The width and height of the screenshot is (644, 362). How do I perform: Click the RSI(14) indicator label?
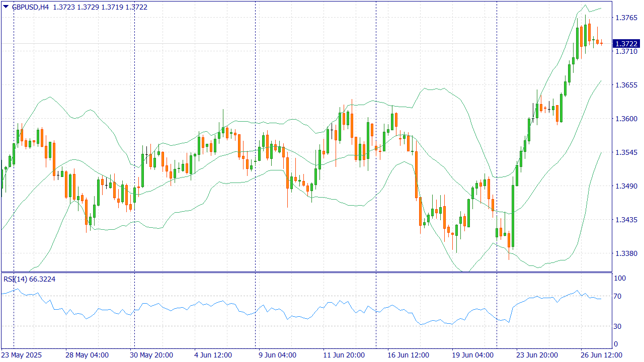pyautogui.click(x=16, y=279)
